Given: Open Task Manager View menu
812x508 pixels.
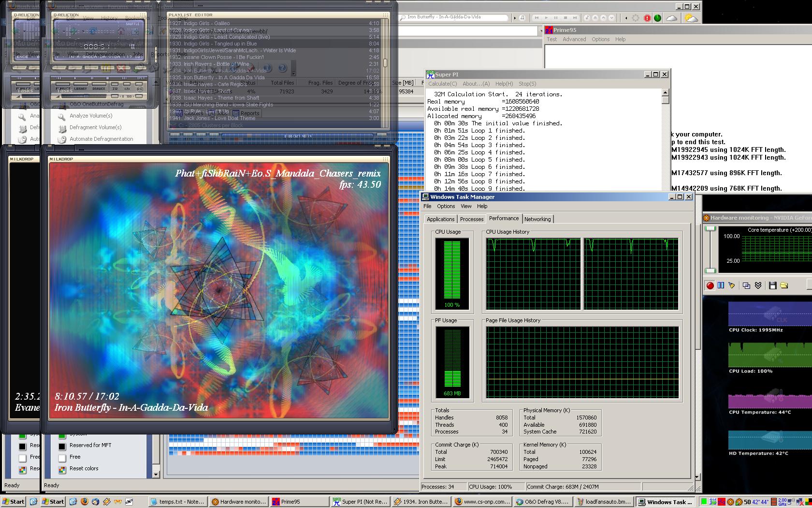Looking at the screenshot, I should coord(466,206).
